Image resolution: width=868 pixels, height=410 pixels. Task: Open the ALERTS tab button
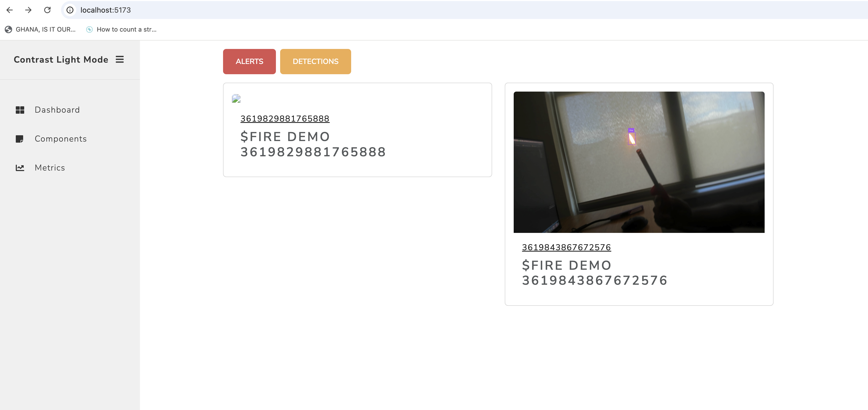(x=249, y=61)
